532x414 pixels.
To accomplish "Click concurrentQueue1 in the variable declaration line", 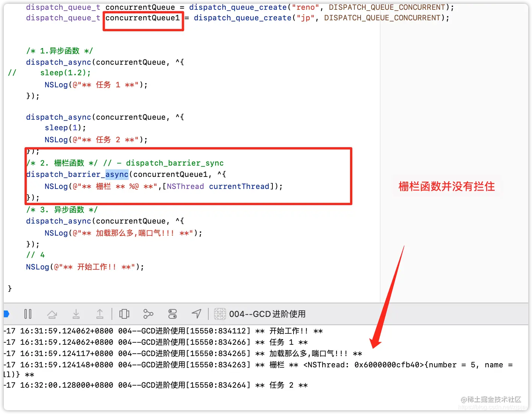I will click(x=143, y=18).
